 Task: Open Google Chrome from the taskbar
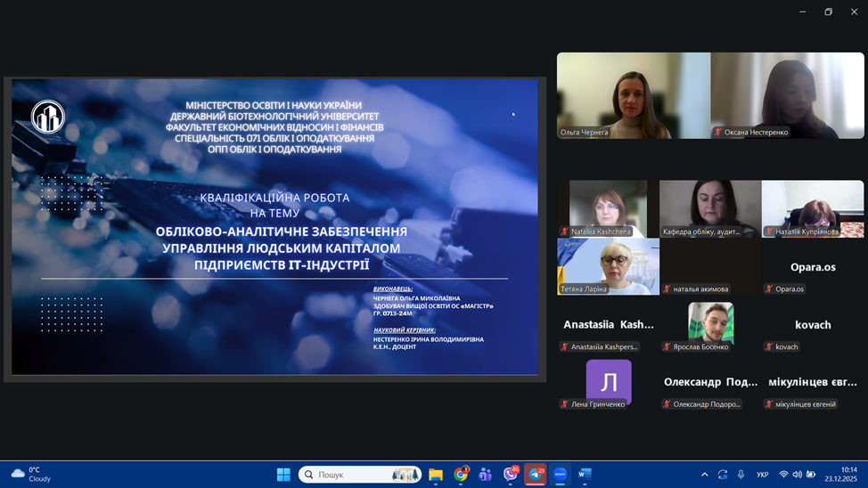point(461,475)
